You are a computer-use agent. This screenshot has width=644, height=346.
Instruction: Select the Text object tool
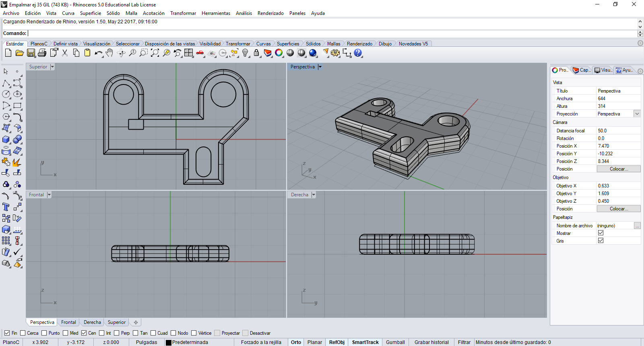coord(6,207)
